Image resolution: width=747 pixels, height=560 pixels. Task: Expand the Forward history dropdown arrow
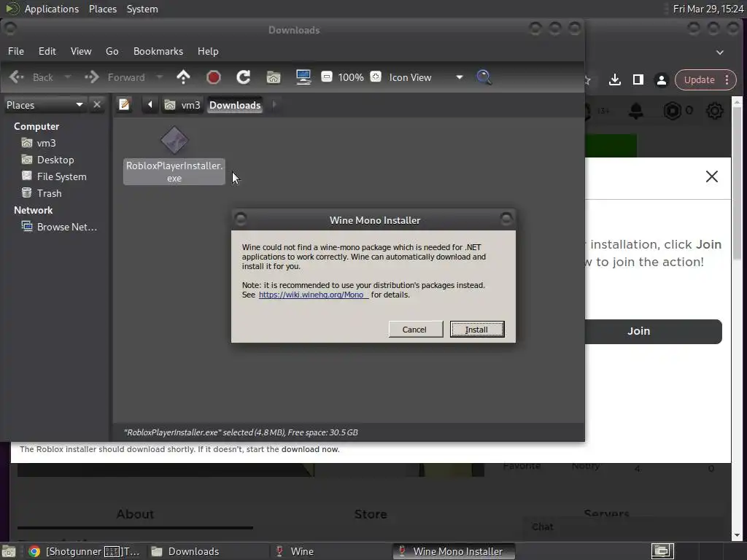160,77
